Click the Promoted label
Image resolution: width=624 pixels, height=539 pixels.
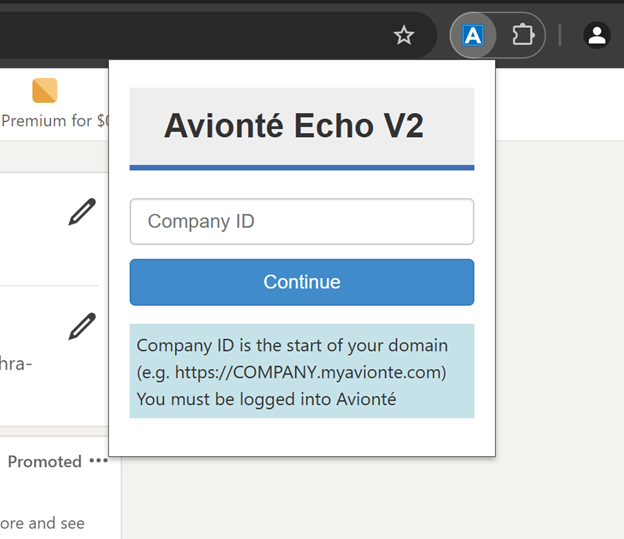pyautogui.click(x=45, y=461)
